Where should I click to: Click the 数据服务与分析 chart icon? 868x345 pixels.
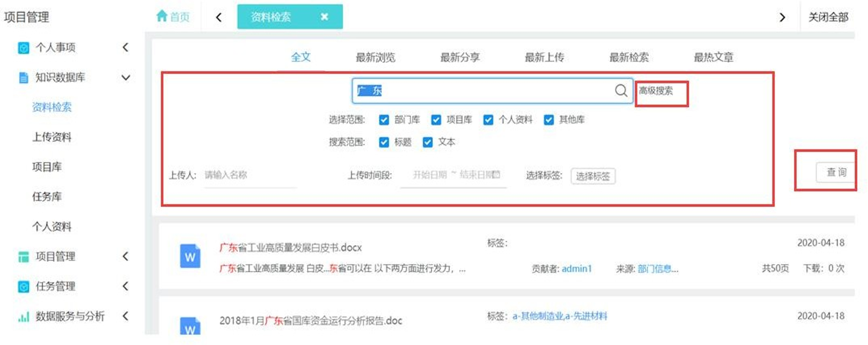pos(23,317)
